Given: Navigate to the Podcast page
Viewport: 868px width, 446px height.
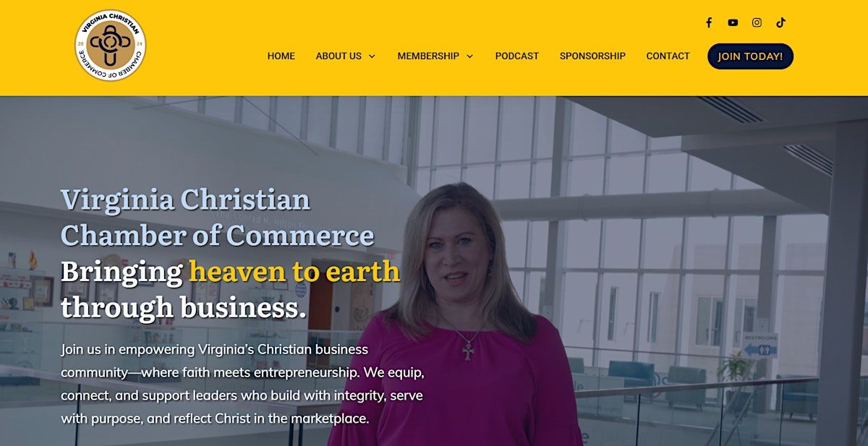Looking at the screenshot, I should 517,56.
